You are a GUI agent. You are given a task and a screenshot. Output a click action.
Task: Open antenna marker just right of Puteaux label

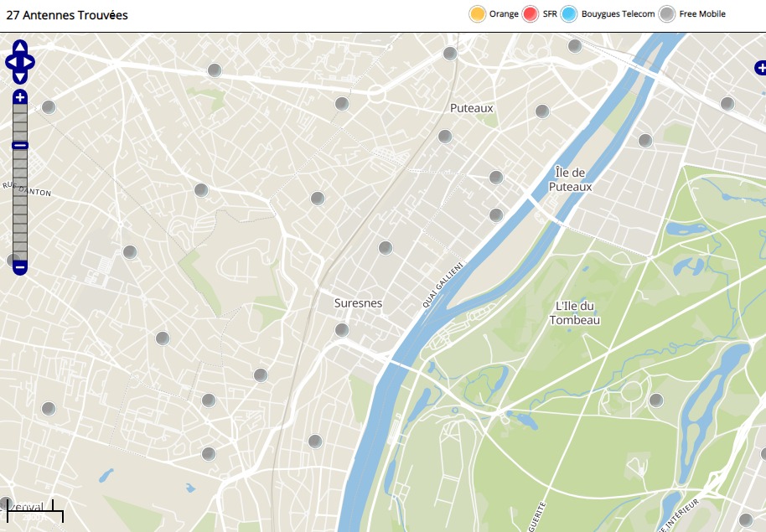coord(542,111)
